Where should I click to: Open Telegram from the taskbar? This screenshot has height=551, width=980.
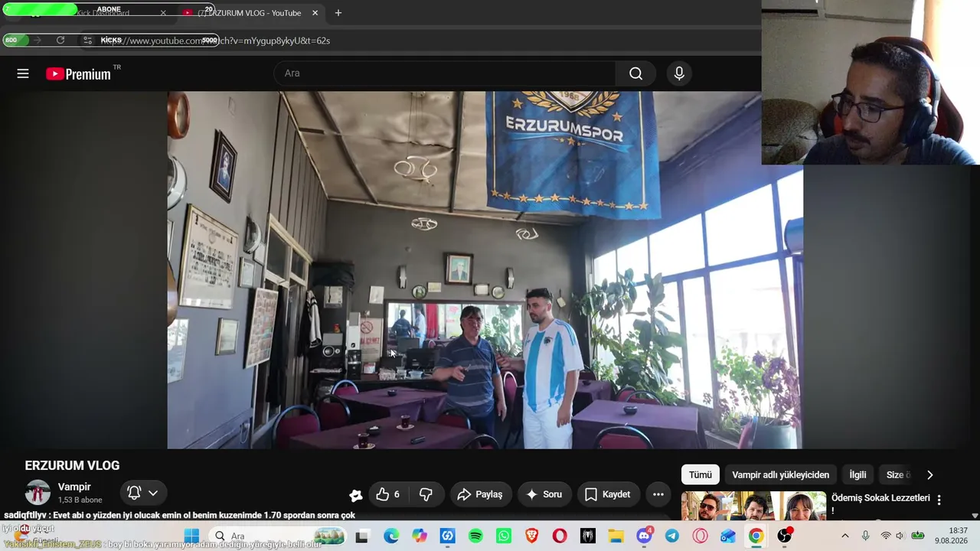click(x=672, y=536)
